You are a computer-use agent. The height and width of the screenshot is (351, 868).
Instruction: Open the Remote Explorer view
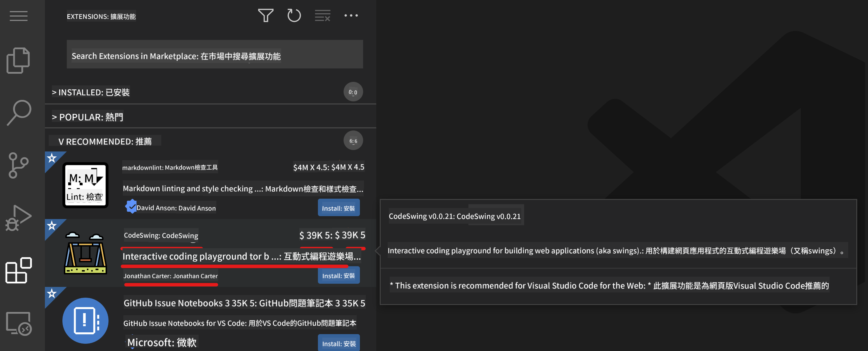click(x=19, y=323)
